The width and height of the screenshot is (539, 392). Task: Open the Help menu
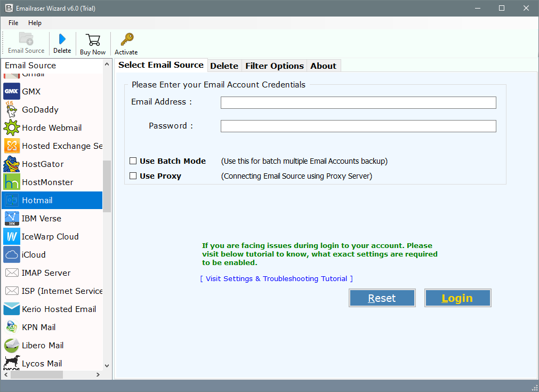(x=35, y=23)
